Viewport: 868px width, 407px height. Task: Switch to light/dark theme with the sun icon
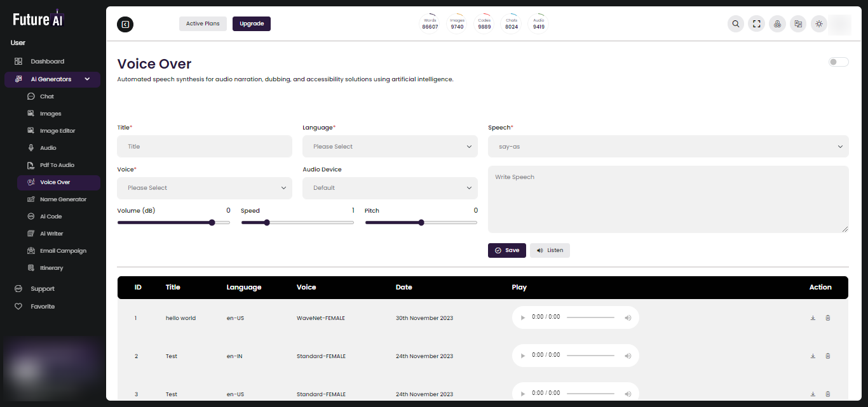[x=819, y=23]
